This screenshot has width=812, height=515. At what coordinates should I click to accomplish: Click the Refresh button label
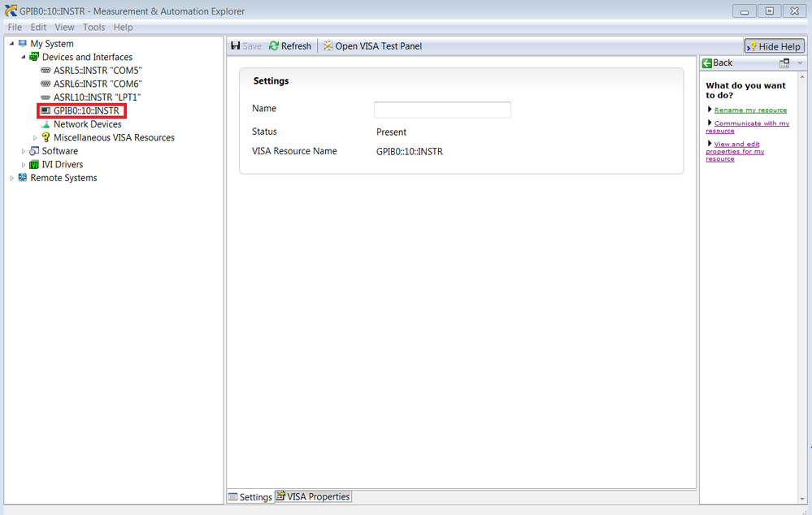click(x=296, y=46)
